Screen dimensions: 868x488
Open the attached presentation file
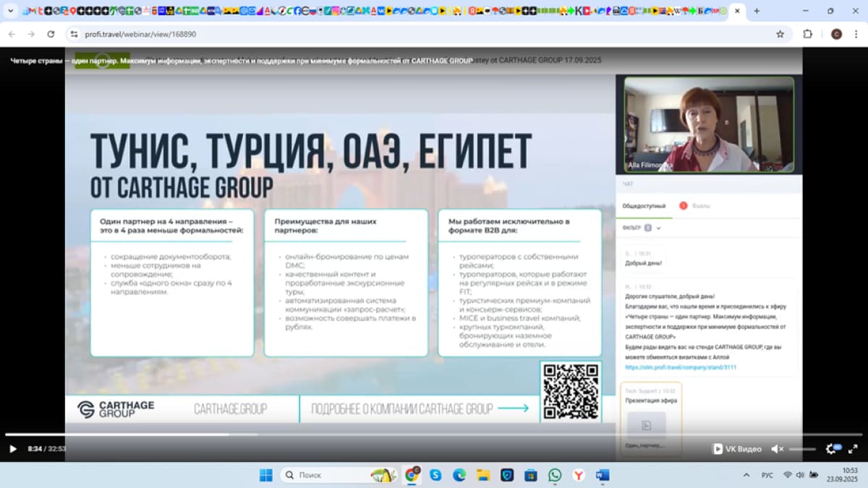(646, 427)
